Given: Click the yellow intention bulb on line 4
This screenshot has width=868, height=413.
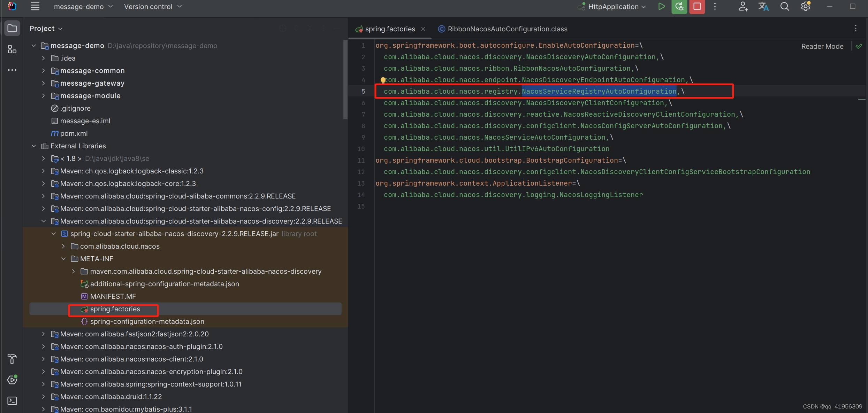Looking at the screenshot, I should [x=383, y=80].
